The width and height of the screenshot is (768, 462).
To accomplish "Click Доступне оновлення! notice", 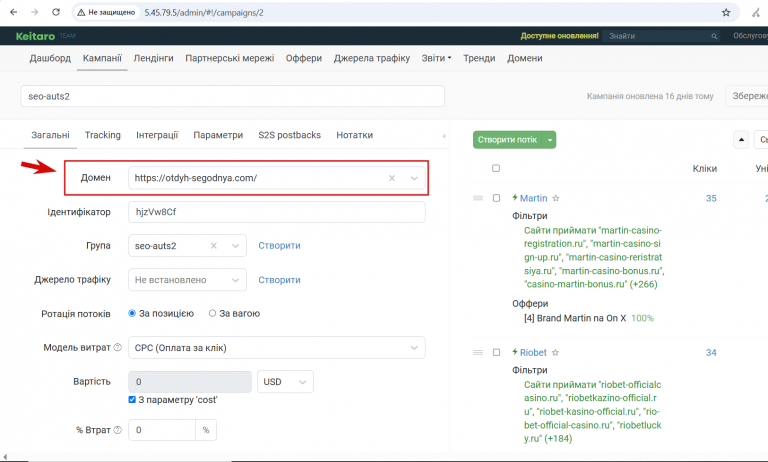I will coord(559,36).
